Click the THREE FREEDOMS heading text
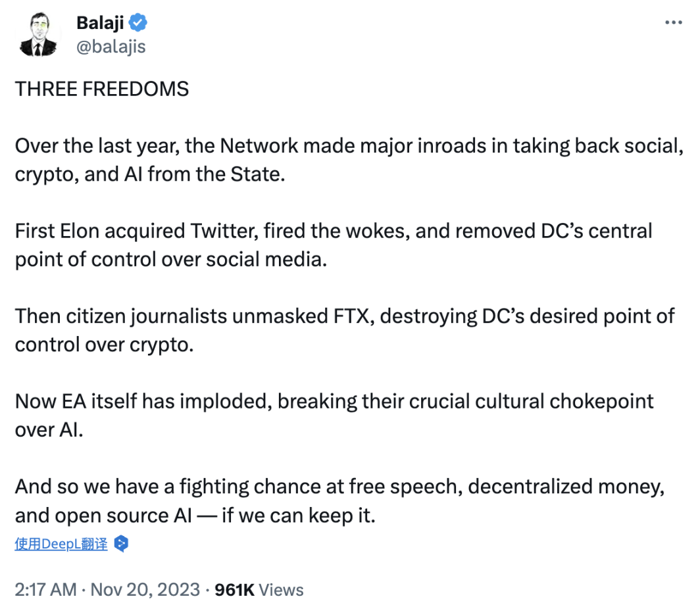This screenshot has width=700, height=607. 102,89
